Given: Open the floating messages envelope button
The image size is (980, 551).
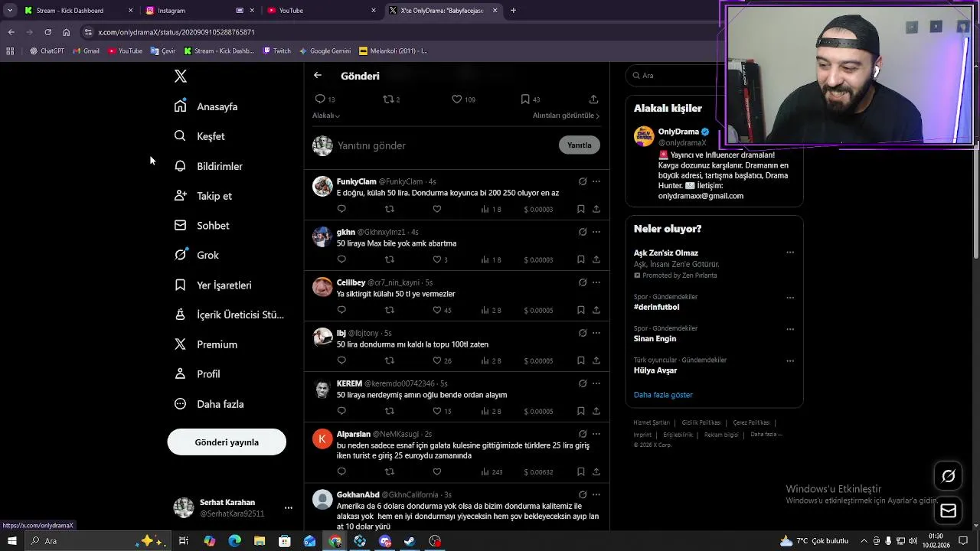Looking at the screenshot, I should (948, 511).
